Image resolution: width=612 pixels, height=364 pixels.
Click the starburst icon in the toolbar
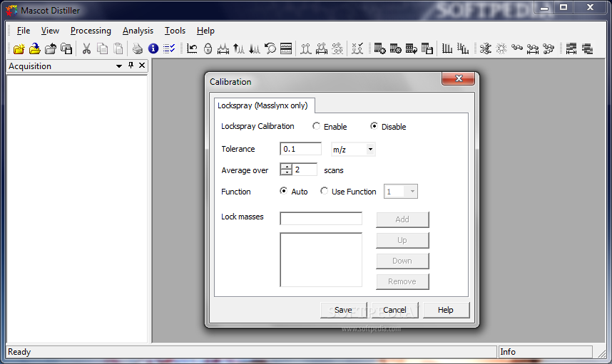[x=501, y=48]
